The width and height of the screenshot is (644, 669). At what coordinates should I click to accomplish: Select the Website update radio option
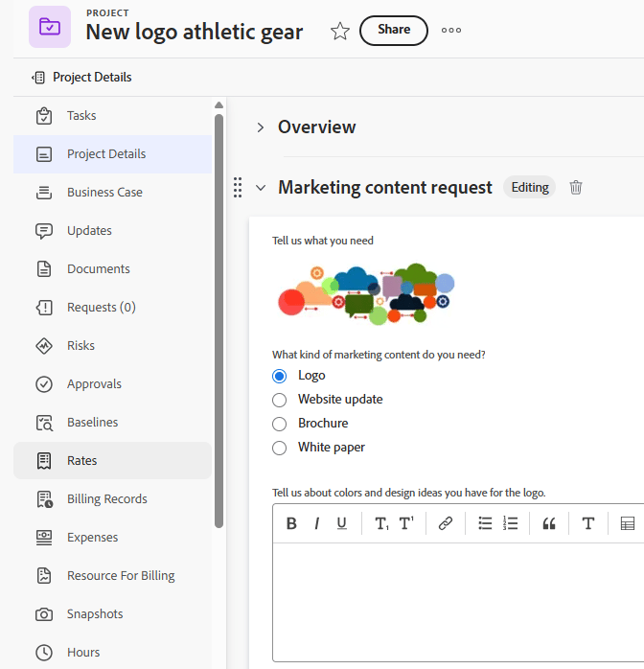point(279,400)
